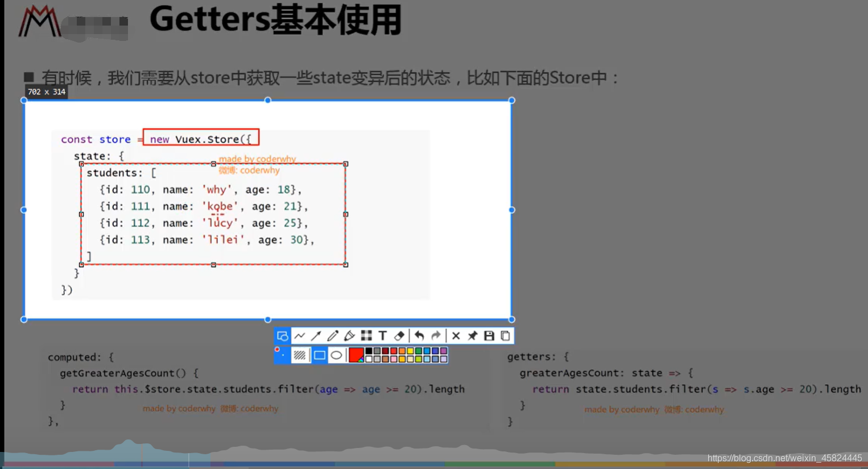Click the right-middle blue selection handle
This screenshot has height=469, width=868.
click(x=512, y=210)
